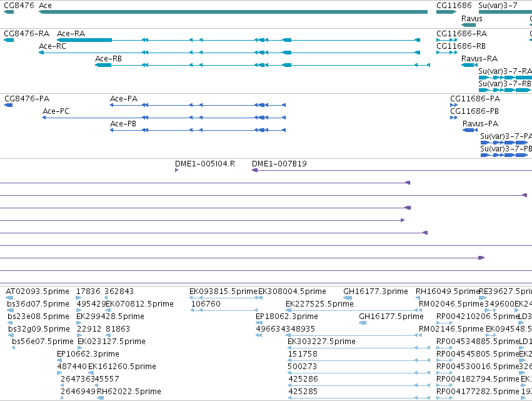
Task: Click the 500273 EST label
Action: coord(302,367)
